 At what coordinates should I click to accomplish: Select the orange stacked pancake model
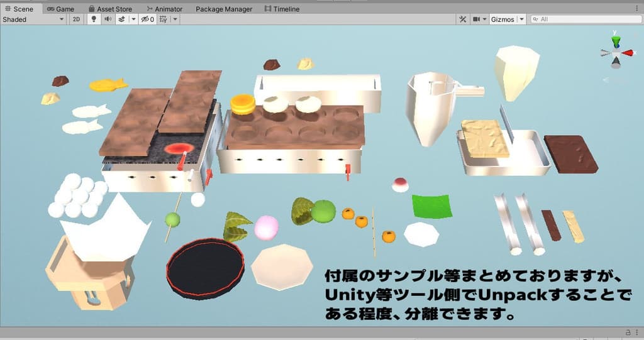click(243, 104)
